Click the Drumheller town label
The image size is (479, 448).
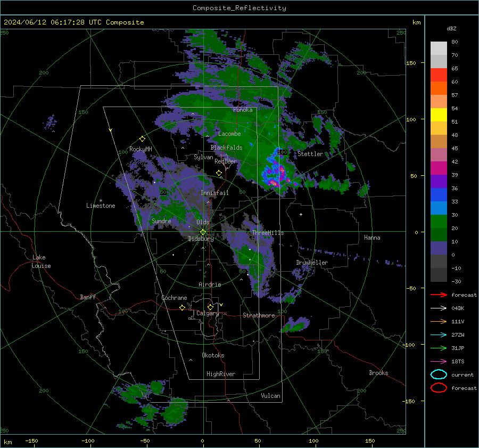coord(312,263)
